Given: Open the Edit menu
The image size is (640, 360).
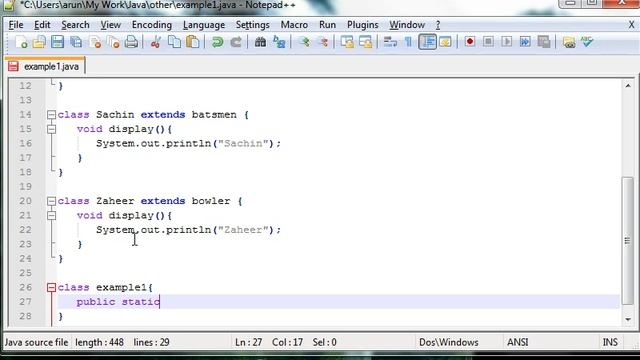Looking at the screenshot, I should point(42,25).
